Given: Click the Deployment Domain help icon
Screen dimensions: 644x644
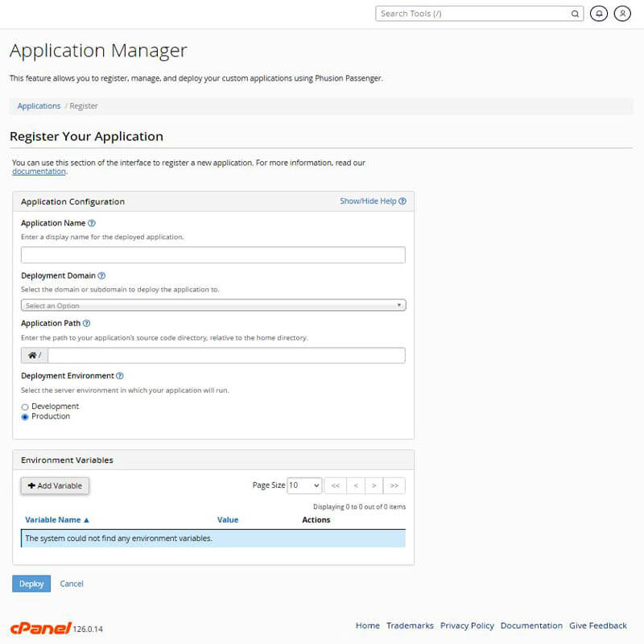Looking at the screenshot, I should 102,275.
